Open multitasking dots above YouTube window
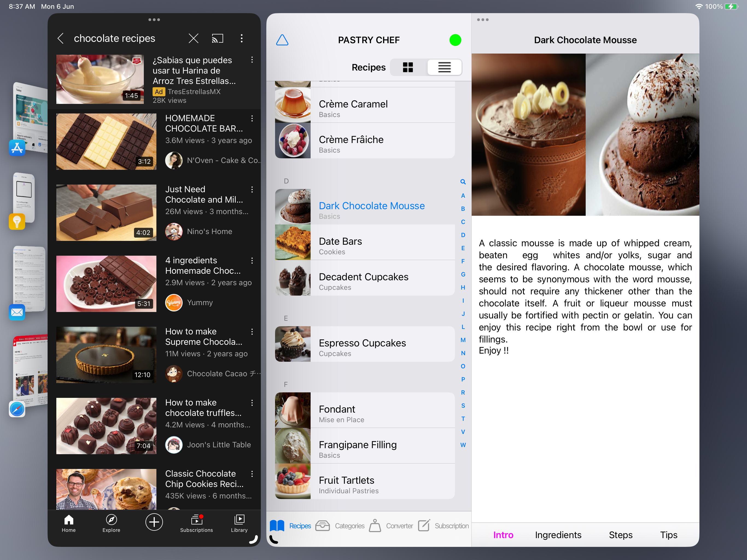Viewport: 747px width, 560px height. pos(154,20)
